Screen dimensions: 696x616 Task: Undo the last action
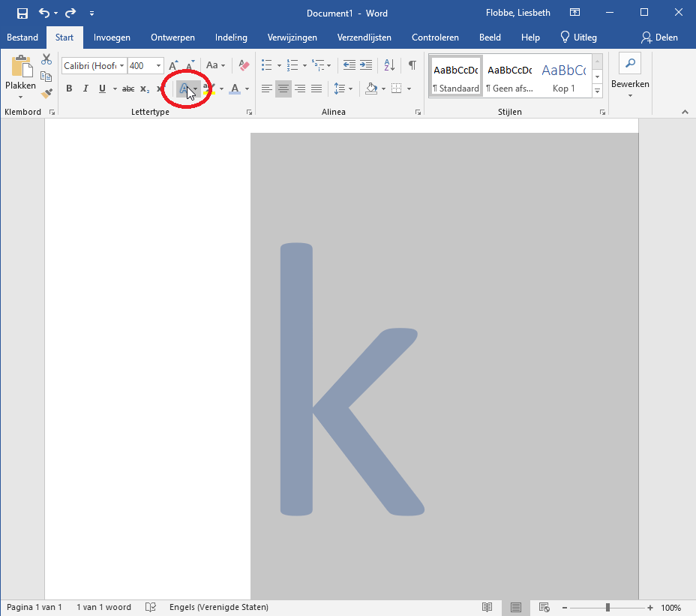tap(43, 13)
